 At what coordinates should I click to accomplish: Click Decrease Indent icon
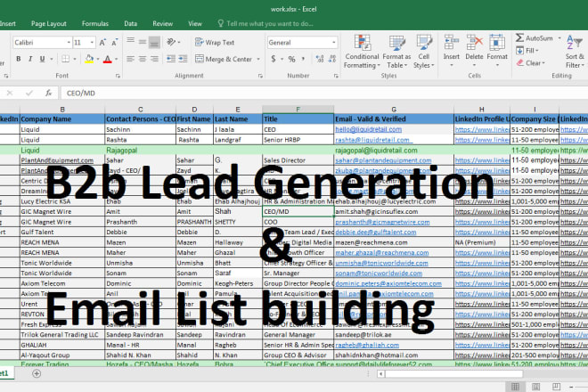point(171,59)
